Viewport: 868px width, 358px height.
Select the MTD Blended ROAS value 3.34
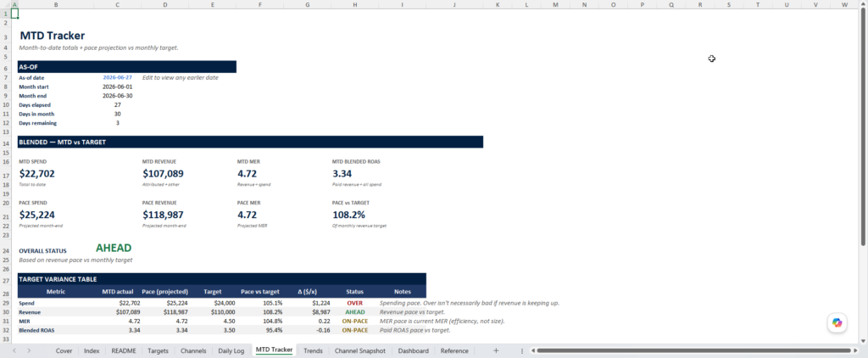[341, 174]
